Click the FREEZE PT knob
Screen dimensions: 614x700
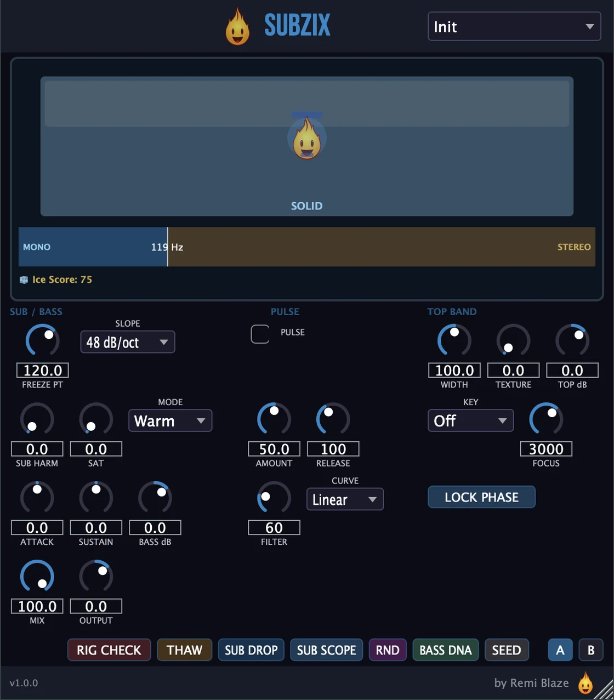point(43,340)
